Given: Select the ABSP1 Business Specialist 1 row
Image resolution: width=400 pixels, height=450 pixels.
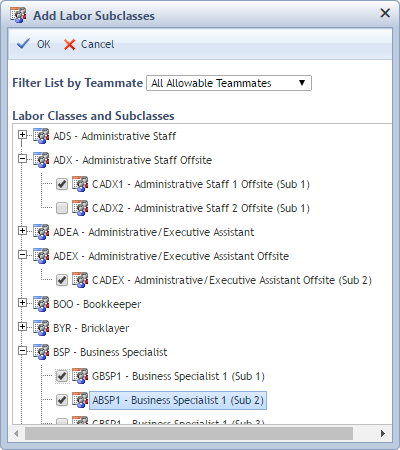Looking at the screenshot, I should click(178, 400).
